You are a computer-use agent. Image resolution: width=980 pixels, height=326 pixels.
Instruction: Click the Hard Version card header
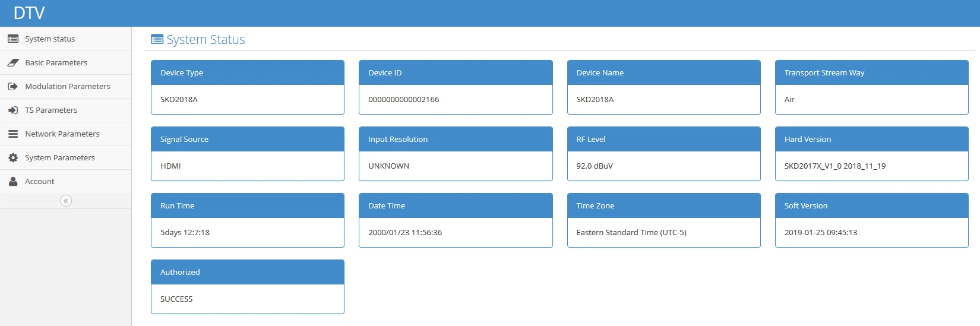872,139
